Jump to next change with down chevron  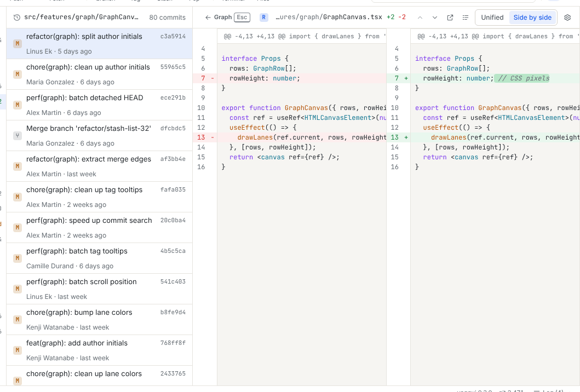[435, 18]
